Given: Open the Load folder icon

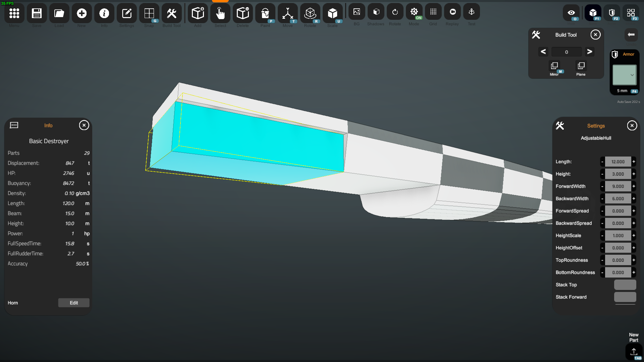Looking at the screenshot, I should 59,13.
